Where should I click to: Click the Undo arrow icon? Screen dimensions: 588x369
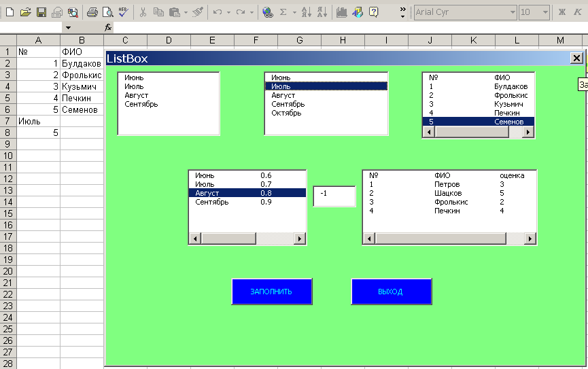point(217,12)
